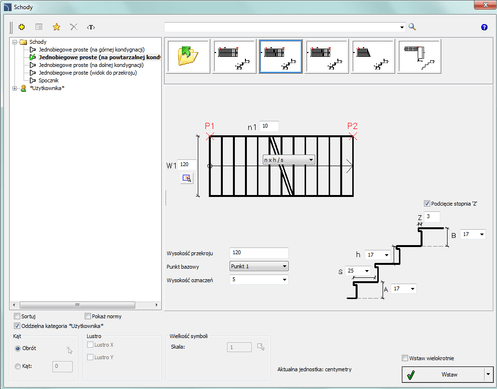Image resolution: width=497 pixels, height=389 pixels.
Task: Click the pick-width icon below W1 field
Action: [x=187, y=178]
